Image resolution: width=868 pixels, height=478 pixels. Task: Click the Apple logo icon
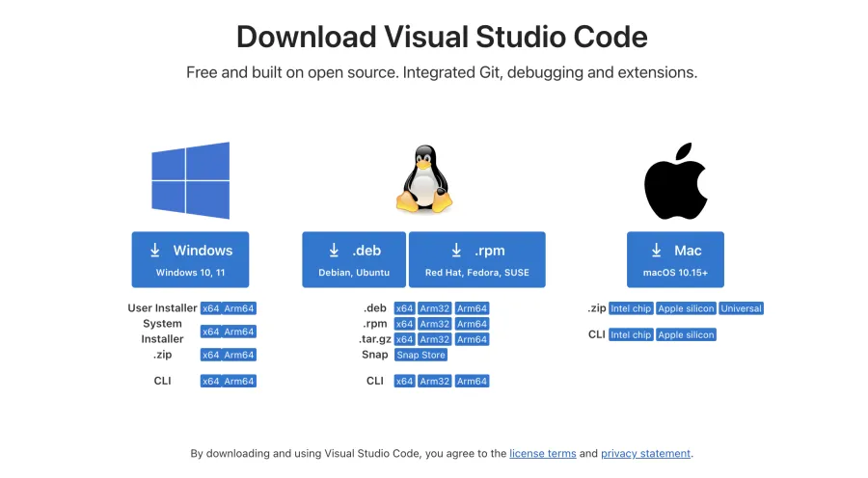pyautogui.click(x=675, y=181)
